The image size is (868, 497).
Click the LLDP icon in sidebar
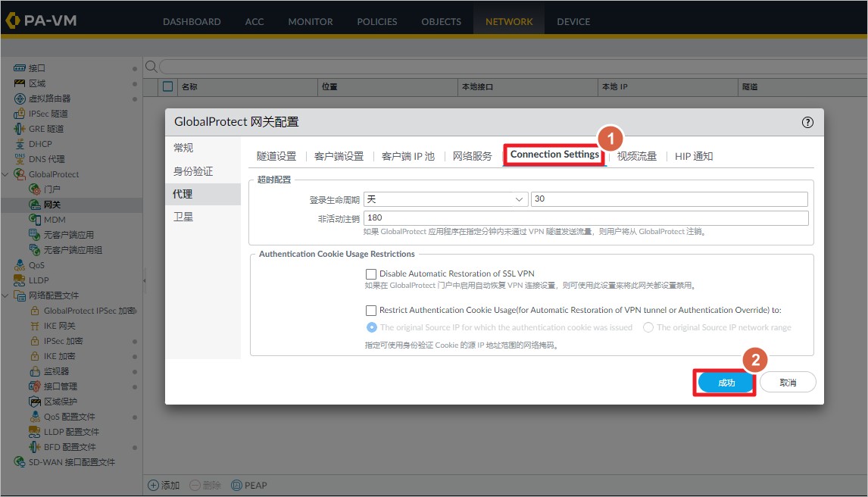(20, 280)
